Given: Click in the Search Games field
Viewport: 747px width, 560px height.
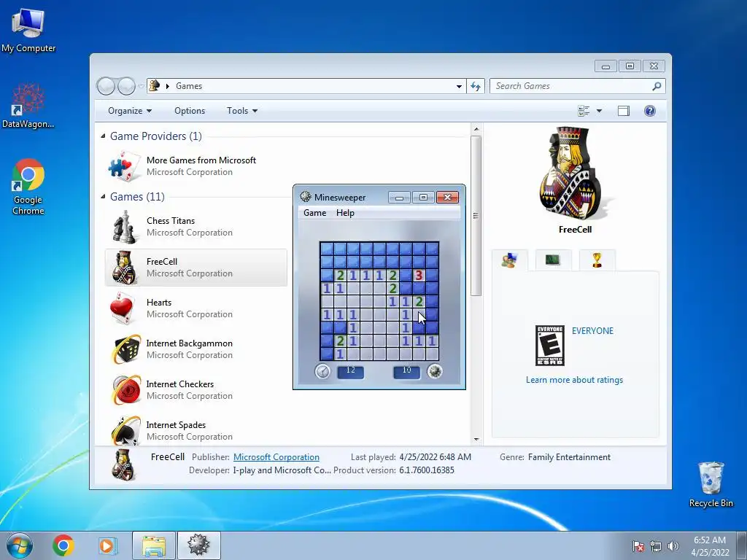Looking at the screenshot, I should [572, 86].
